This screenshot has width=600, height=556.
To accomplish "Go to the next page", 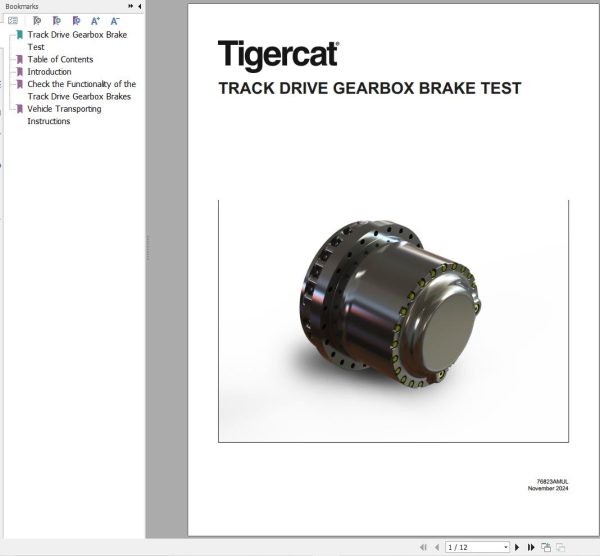I will 517,547.
